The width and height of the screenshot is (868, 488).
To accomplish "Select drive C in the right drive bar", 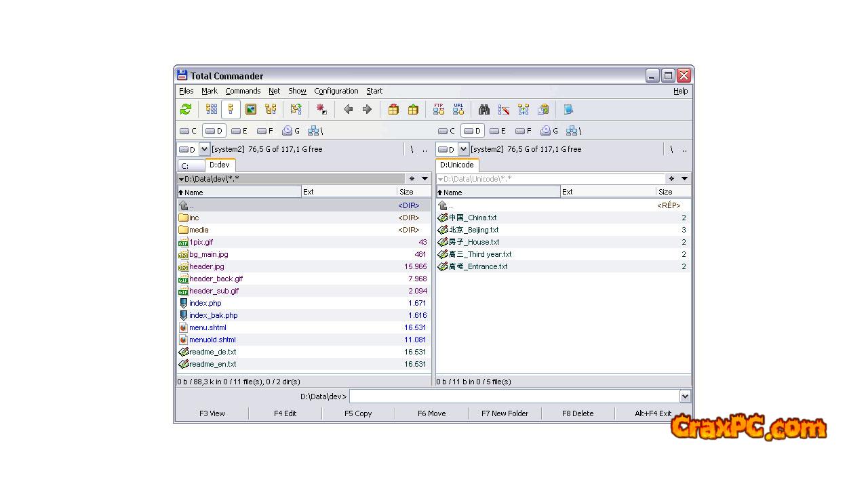I will point(446,131).
